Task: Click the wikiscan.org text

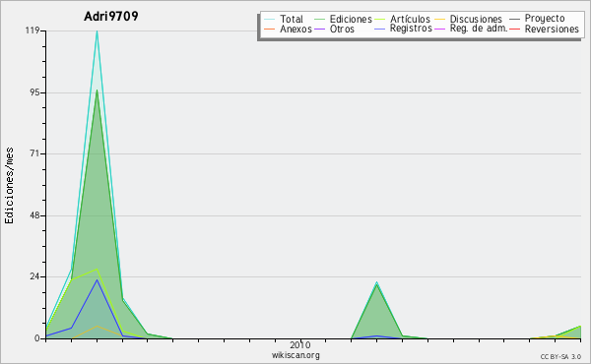Action: 295,355
